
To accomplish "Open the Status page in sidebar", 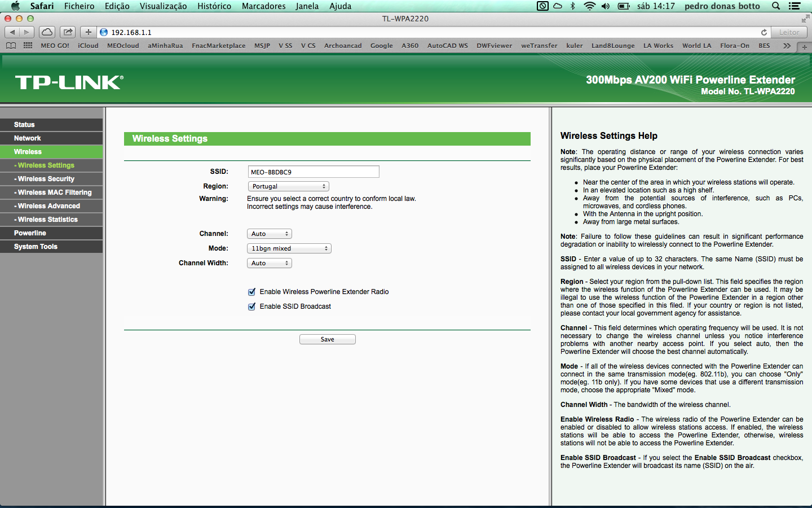I will (x=51, y=125).
